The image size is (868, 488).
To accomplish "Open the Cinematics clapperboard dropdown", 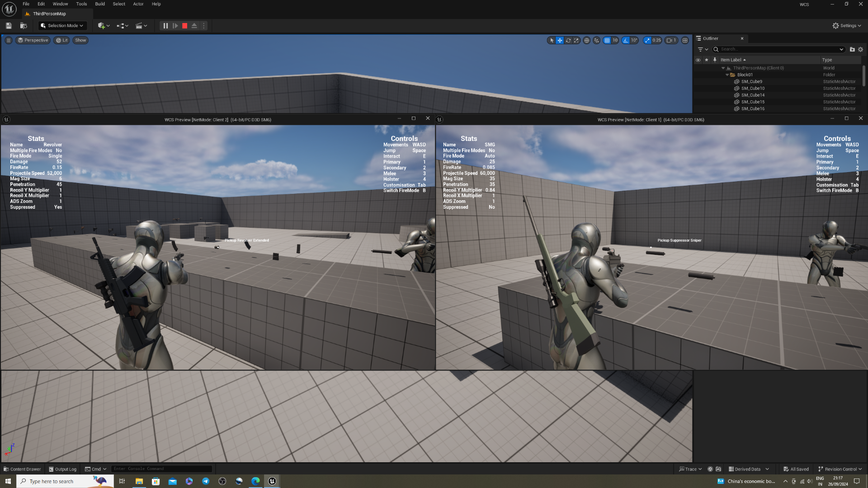I will tap(142, 26).
